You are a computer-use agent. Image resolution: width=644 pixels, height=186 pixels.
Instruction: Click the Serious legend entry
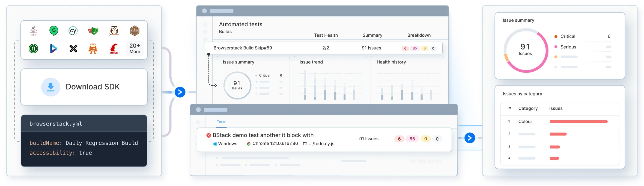click(583, 47)
